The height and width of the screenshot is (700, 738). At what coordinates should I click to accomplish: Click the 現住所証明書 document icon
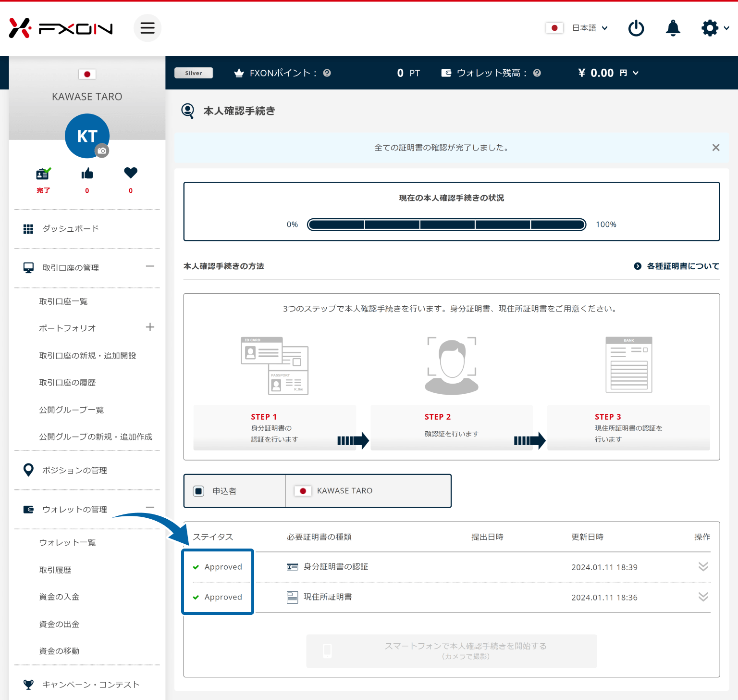(292, 597)
